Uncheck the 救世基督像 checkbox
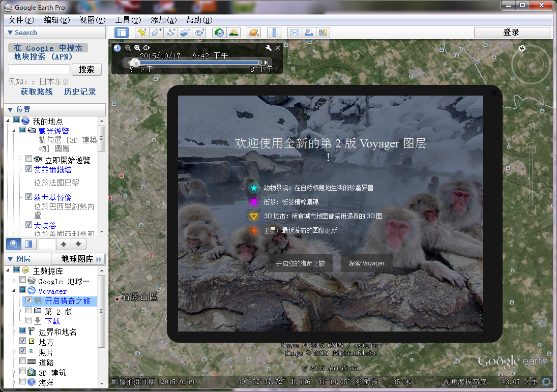Viewport: 557px width, 392px height. point(29,196)
